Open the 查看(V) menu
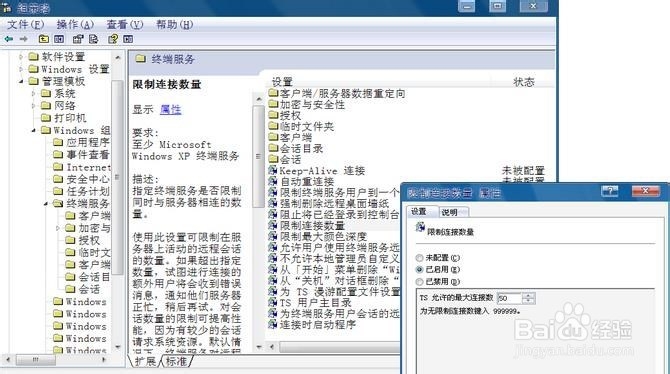The height and width of the screenshot is (374, 670). [124, 24]
